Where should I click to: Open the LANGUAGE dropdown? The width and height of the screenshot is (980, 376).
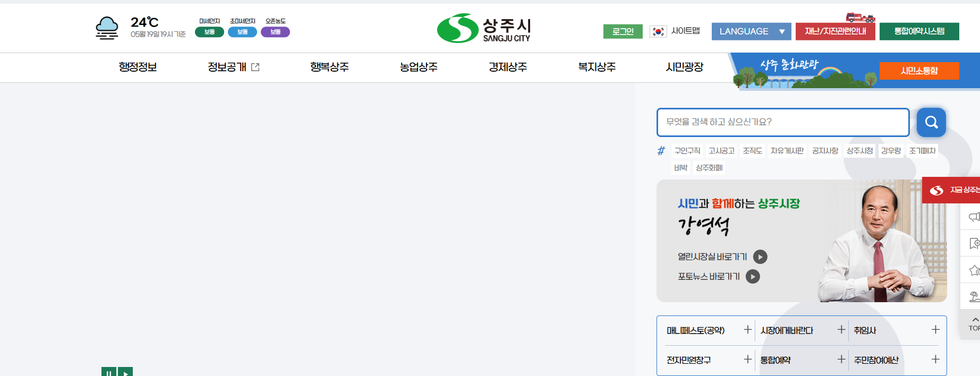751,31
